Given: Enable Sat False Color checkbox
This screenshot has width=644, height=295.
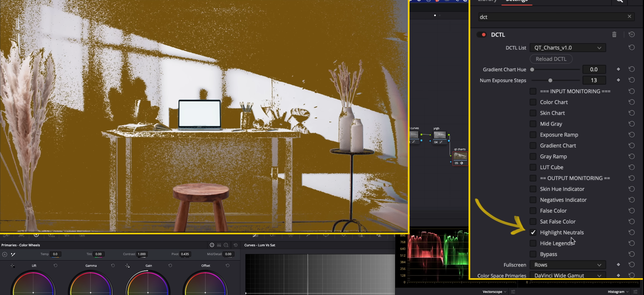Looking at the screenshot, I should point(533,221).
